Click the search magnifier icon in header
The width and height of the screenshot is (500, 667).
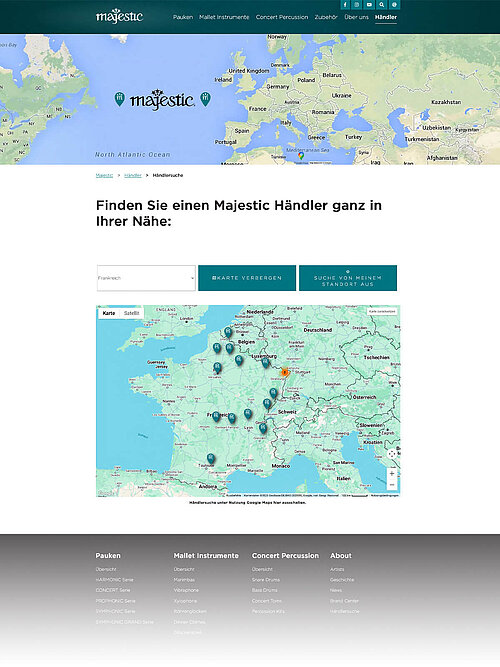click(x=382, y=5)
